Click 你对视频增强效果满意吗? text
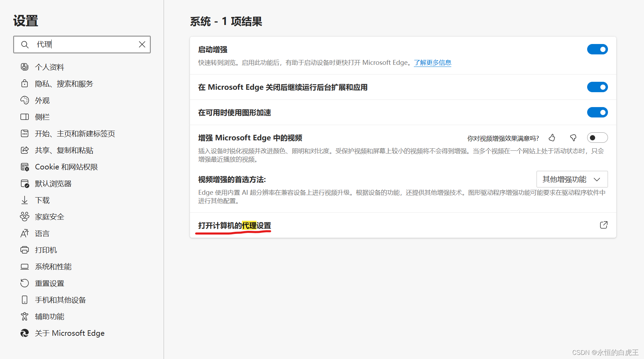Viewport: 644px width, 359px height. [503, 138]
